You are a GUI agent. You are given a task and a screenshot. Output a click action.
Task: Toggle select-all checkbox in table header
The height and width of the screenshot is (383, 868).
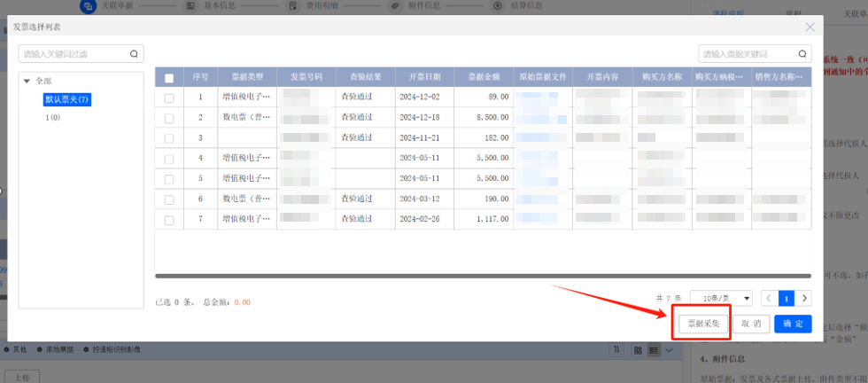(x=169, y=78)
